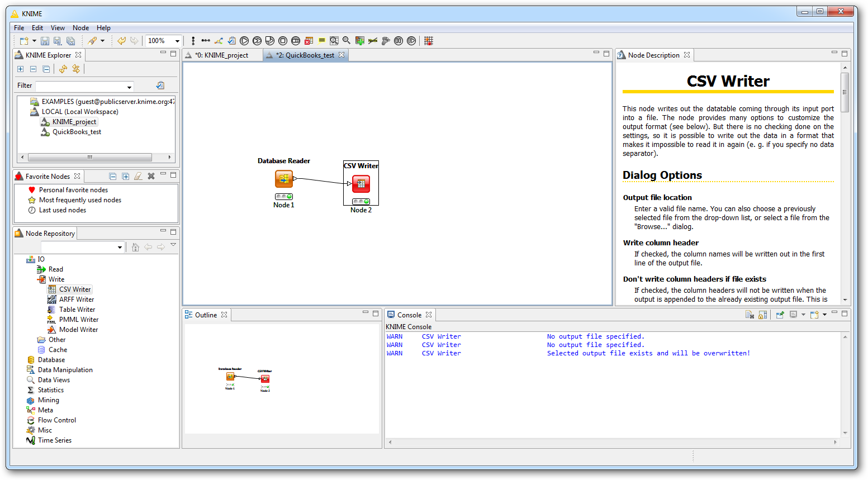Open the View menu
This screenshot has width=868, height=480.
(x=58, y=28)
